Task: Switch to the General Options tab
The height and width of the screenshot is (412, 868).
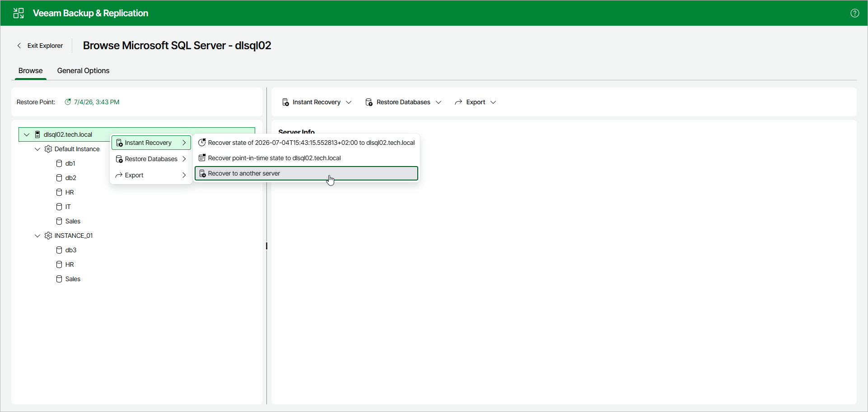Action: tap(83, 71)
